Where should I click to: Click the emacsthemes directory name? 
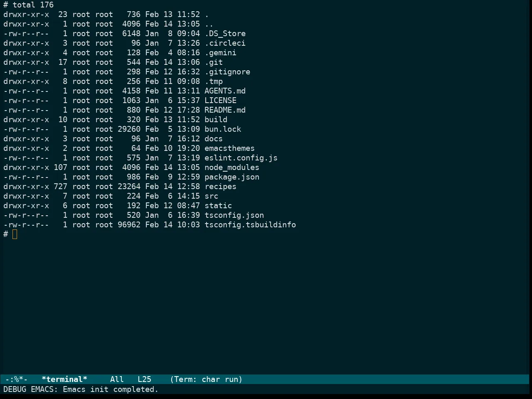(229, 148)
